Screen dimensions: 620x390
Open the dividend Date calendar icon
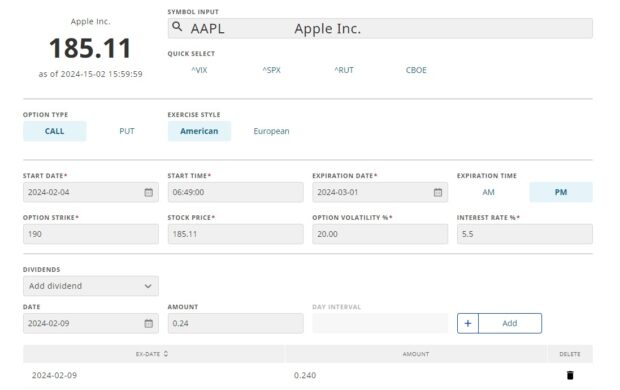point(148,323)
